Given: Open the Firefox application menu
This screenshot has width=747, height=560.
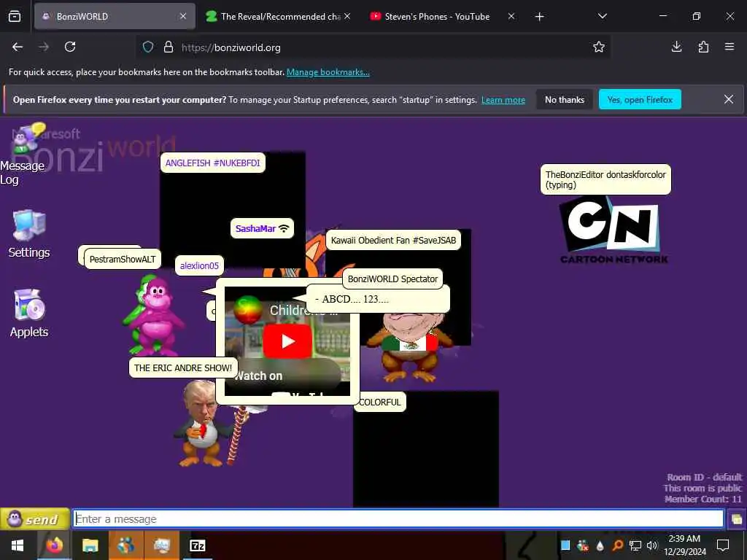Looking at the screenshot, I should [729, 47].
